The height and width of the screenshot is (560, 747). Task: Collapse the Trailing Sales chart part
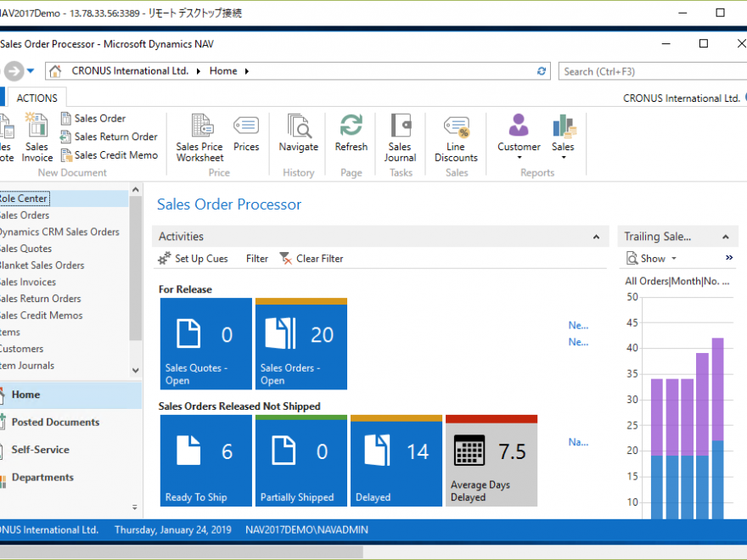726,237
